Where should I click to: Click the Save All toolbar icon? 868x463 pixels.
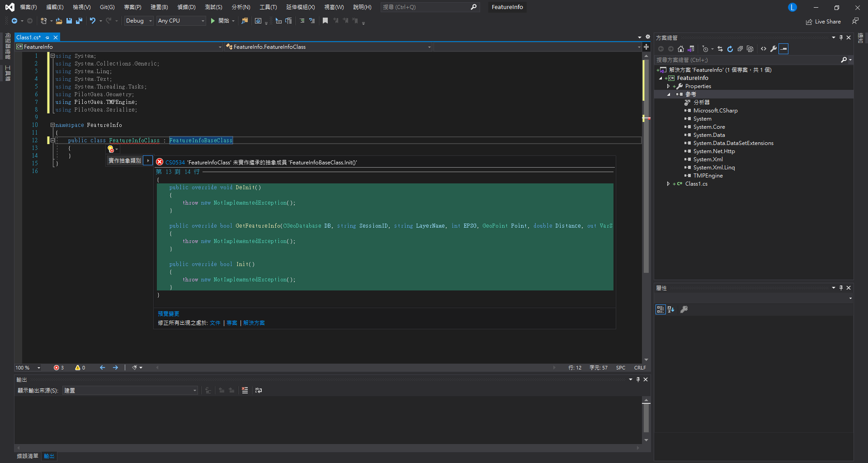click(79, 21)
